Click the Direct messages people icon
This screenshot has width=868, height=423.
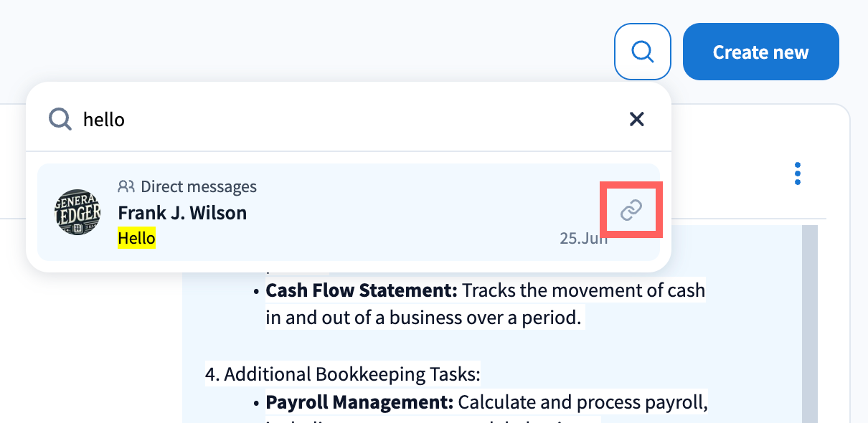pyautogui.click(x=126, y=187)
